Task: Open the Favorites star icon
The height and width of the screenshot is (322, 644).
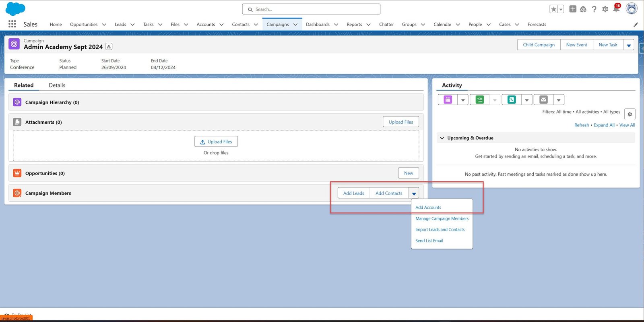Action: 554,9
